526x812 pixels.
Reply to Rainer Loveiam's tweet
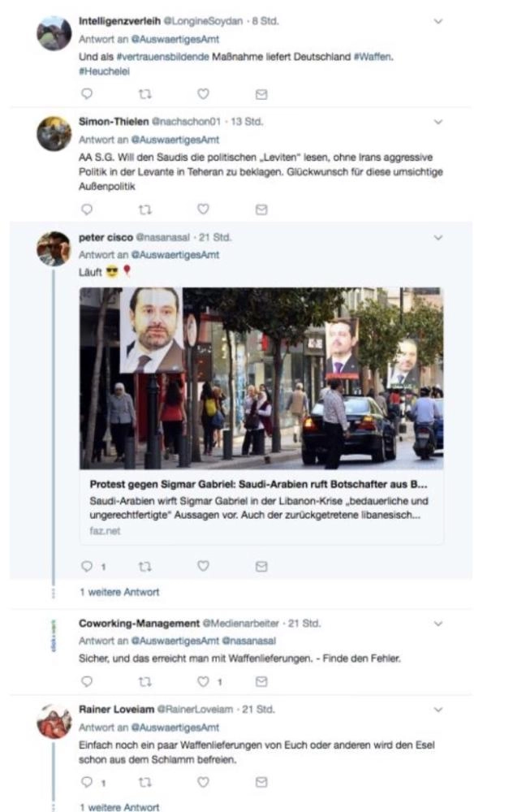pyautogui.click(x=87, y=782)
